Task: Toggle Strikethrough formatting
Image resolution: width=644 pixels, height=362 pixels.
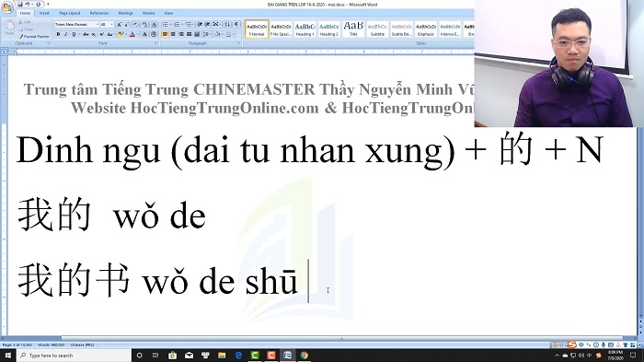Action: [x=86, y=34]
